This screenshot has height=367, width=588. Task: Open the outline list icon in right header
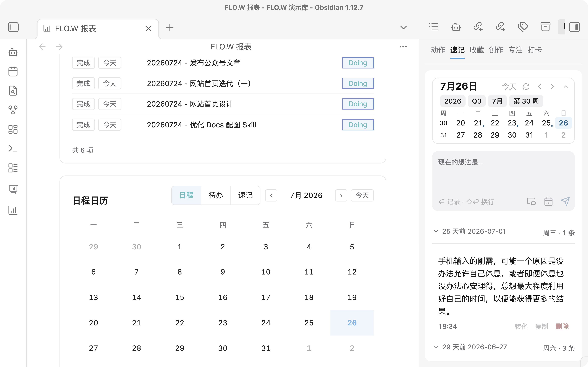[434, 27]
